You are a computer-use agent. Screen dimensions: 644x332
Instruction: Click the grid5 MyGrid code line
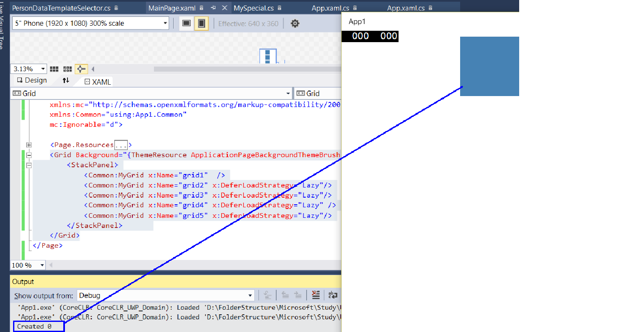point(208,215)
